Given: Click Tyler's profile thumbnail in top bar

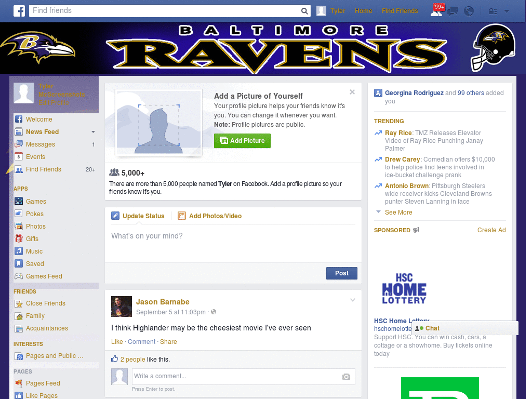Looking at the screenshot, I should (x=321, y=10).
